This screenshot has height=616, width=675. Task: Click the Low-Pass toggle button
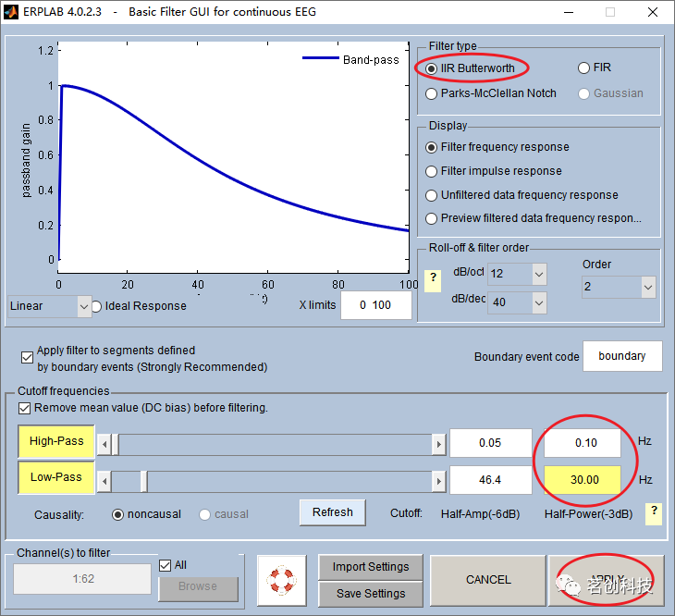[x=56, y=477]
